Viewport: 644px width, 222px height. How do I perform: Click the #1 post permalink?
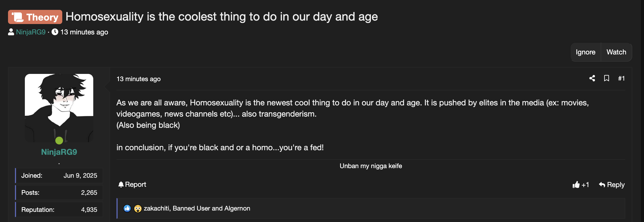point(622,78)
